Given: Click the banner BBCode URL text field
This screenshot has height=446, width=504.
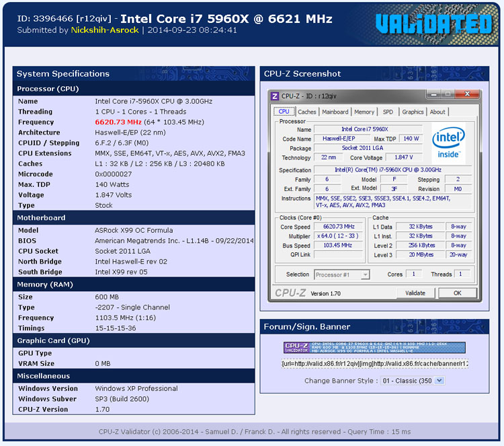Looking at the screenshot, I should coord(374,364).
